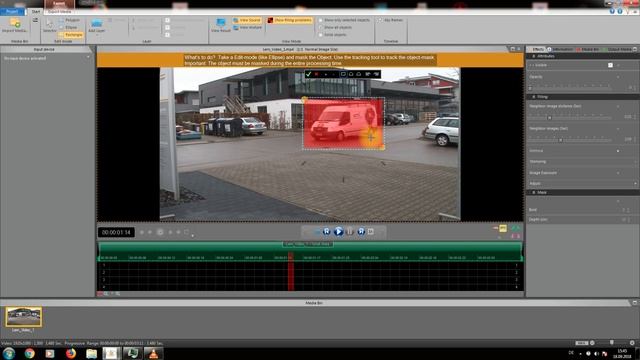Screen dimensions: 640x360
Task: Select the Rectangle edit mode
Action: [x=71, y=35]
